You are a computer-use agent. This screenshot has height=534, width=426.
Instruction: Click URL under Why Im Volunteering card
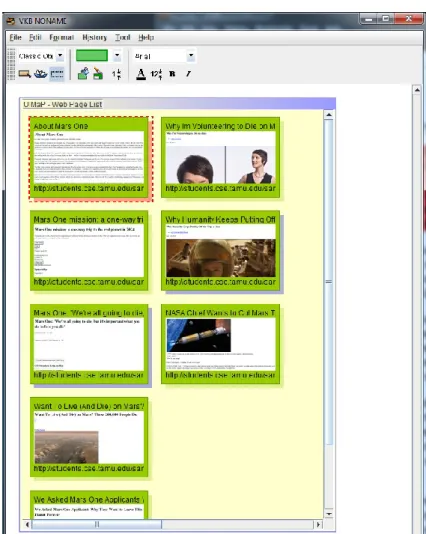click(221, 188)
